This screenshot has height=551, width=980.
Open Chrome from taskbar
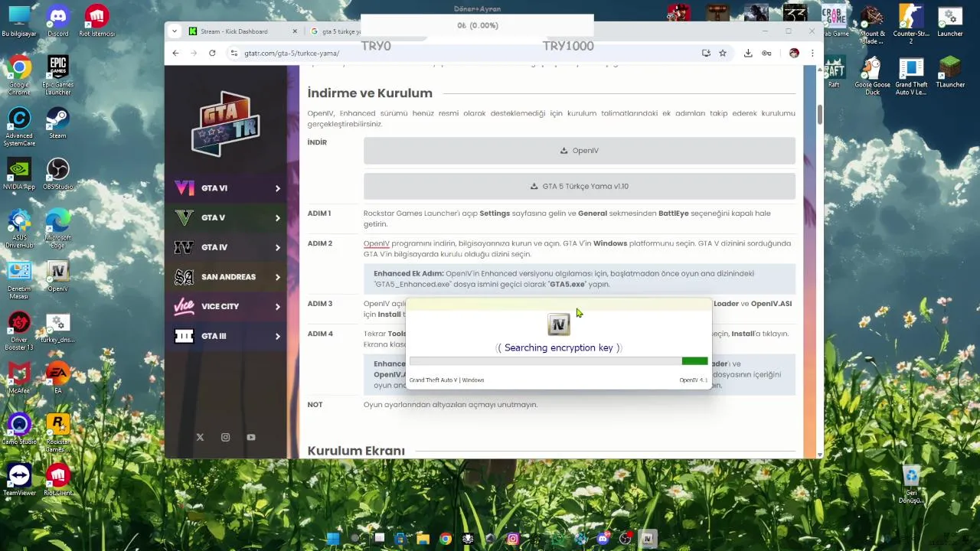[446, 539]
